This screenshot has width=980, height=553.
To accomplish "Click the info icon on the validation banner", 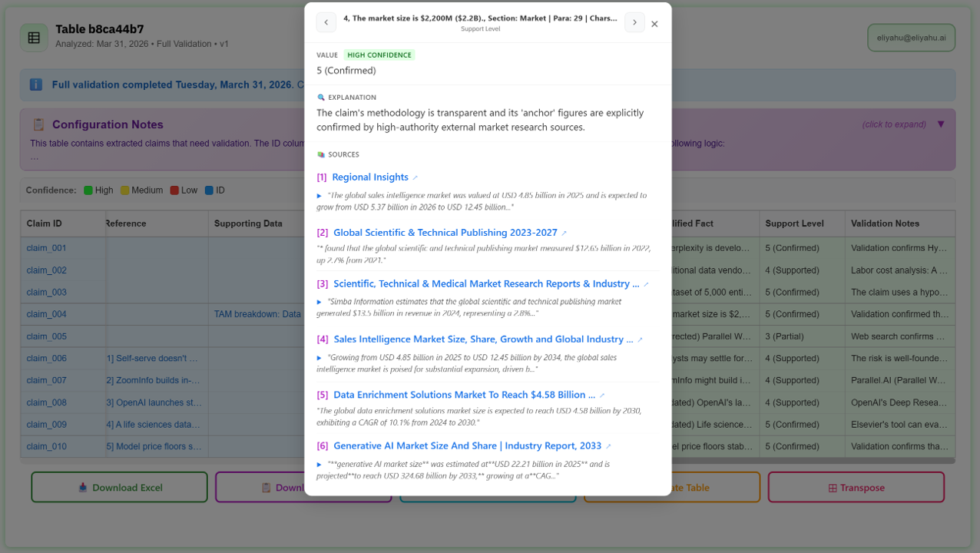I will (x=35, y=84).
